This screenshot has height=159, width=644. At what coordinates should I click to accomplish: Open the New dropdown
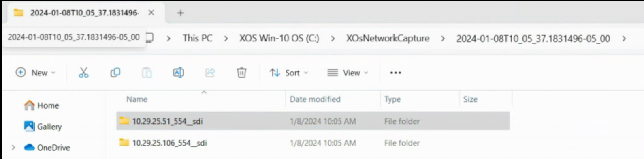pos(36,73)
